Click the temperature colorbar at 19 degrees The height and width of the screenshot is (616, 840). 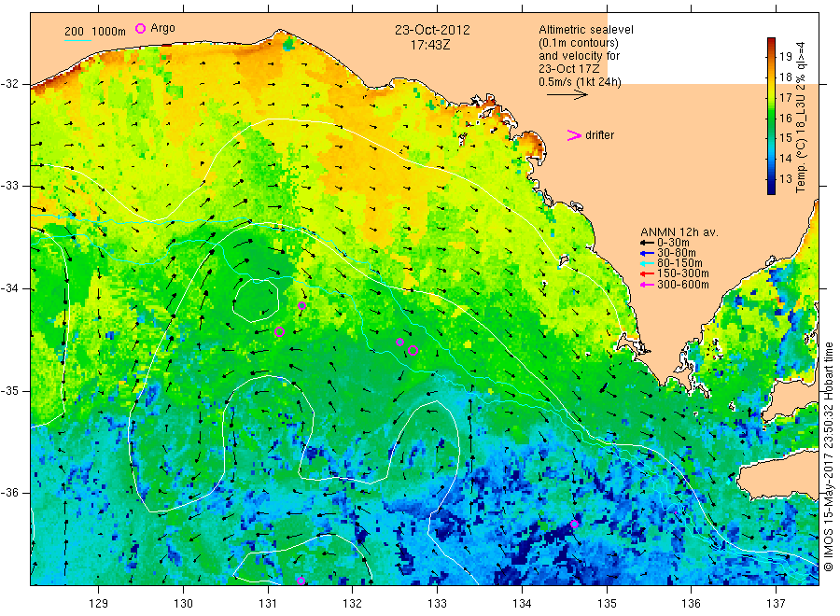coord(772,56)
